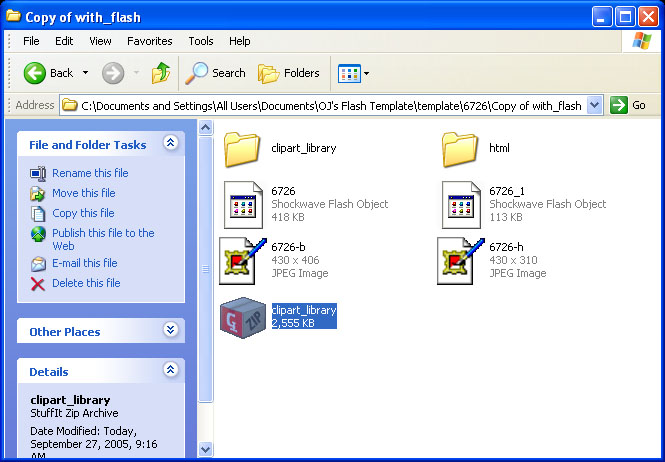Click Delete this file link

point(86,283)
